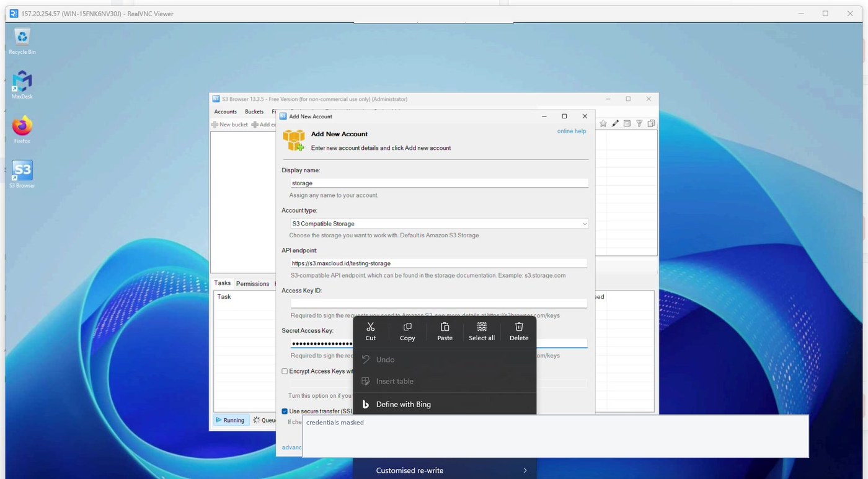
Task: Click Copy in the context menu
Action: (407, 332)
